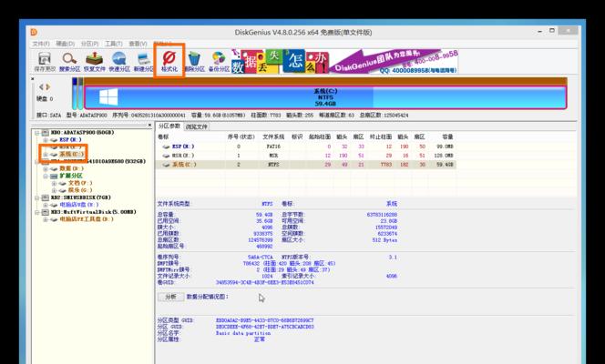This screenshot has width=605, height=364.
Task: Close the left disk tree panel
Action: (149, 126)
